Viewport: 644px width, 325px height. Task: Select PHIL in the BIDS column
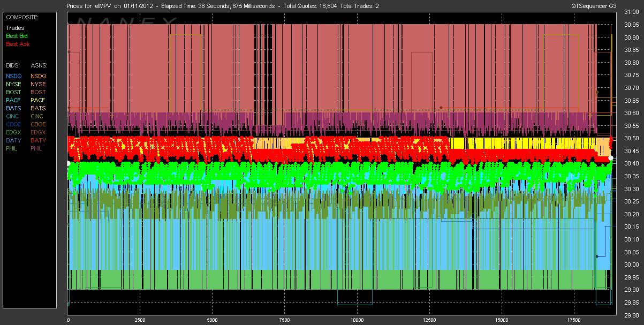(x=13, y=148)
